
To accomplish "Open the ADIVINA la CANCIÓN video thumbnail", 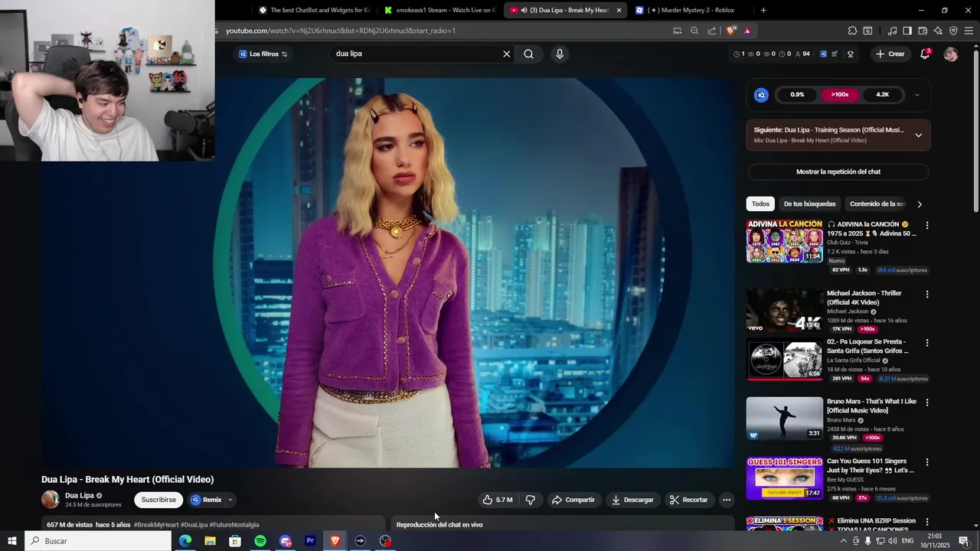I will pyautogui.click(x=785, y=242).
